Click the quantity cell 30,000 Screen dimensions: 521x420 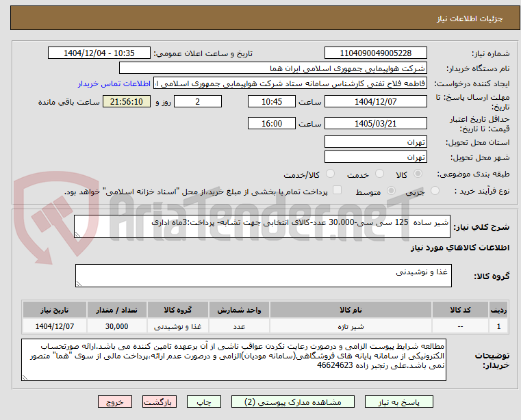[x=116, y=326]
